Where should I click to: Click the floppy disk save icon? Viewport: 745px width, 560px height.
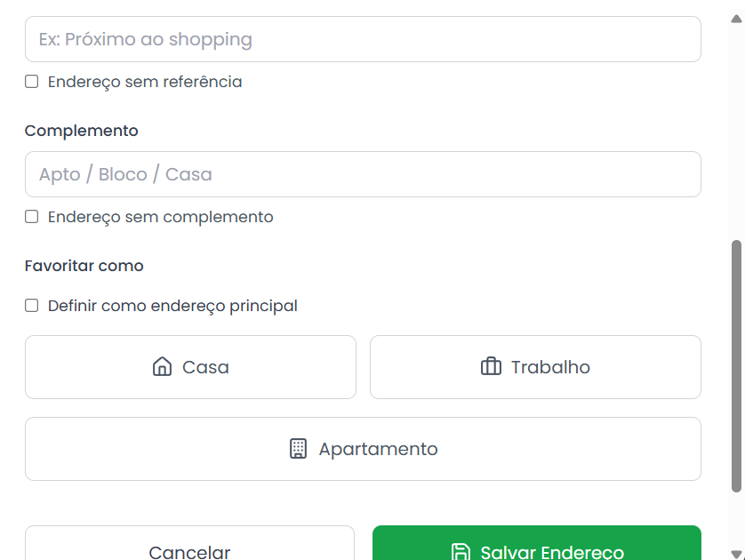pyautogui.click(x=461, y=552)
